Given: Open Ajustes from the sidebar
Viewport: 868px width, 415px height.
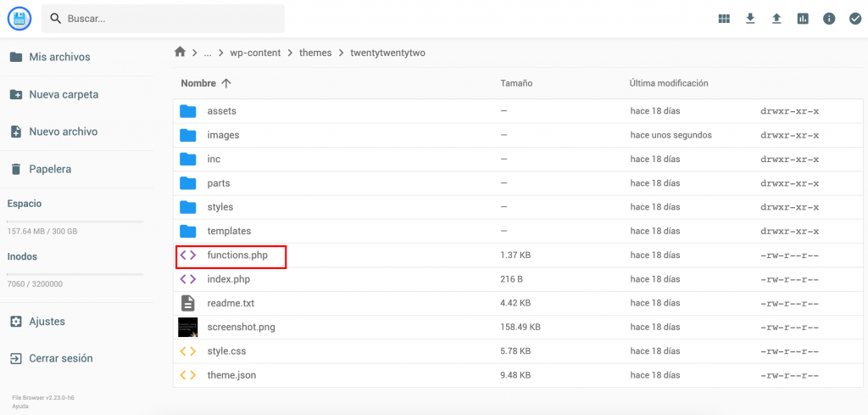Looking at the screenshot, I should (x=47, y=322).
